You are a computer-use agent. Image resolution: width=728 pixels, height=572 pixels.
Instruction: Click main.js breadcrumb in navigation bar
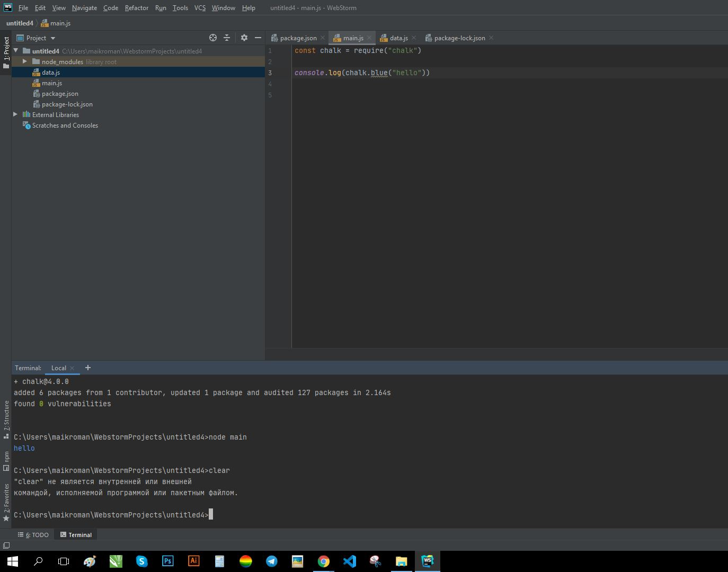56,23
